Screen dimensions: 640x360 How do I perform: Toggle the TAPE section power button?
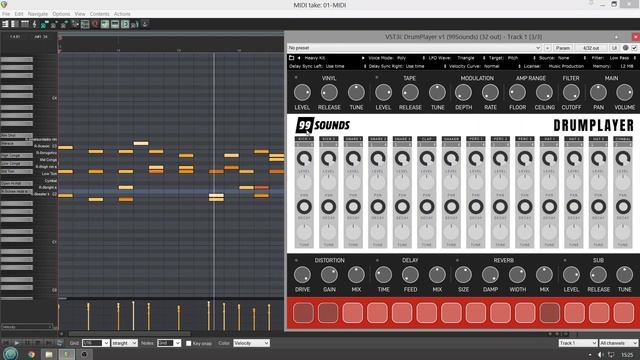[x=377, y=78]
